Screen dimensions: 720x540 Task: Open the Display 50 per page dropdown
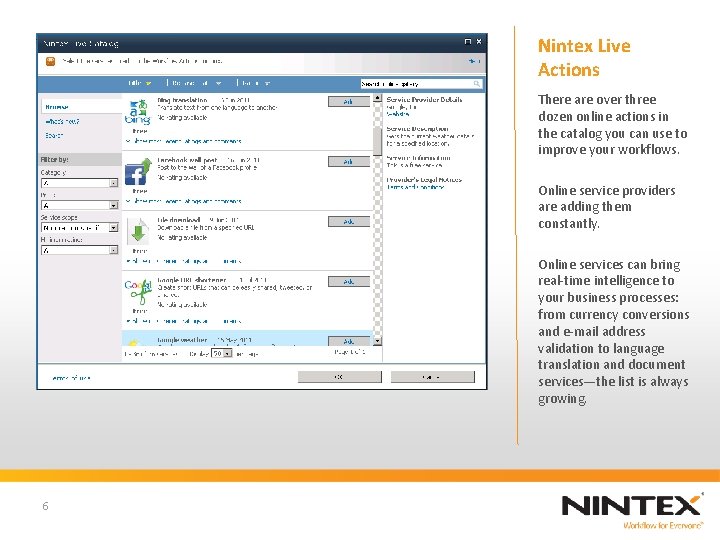[x=222, y=354]
